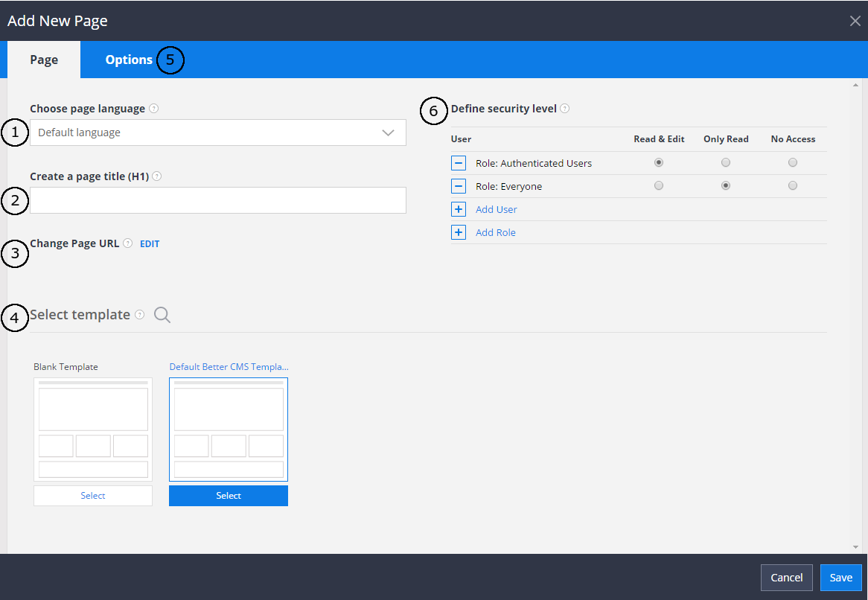Viewport: 868px width, 600px height.
Task: Click the plus icon beside Add Role
Action: click(x=458, y=232)
